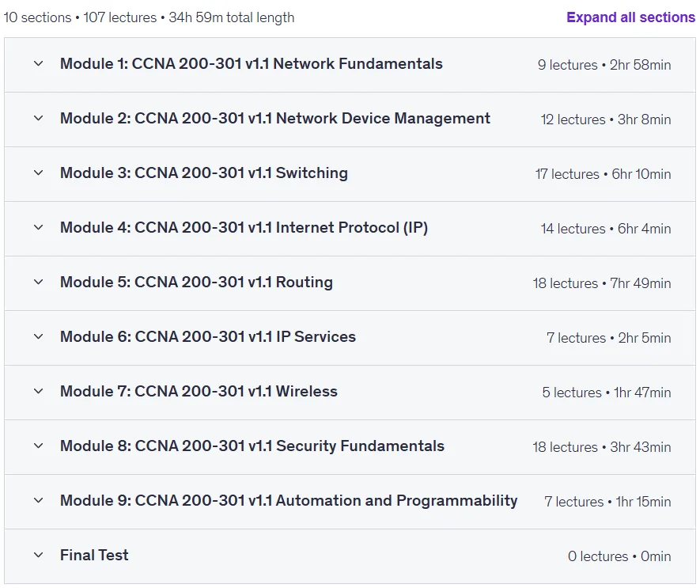This screenshot has width=700, height=588.
Task: Open the Module 5 Routing chevron arrow
Action: [39, 282]
